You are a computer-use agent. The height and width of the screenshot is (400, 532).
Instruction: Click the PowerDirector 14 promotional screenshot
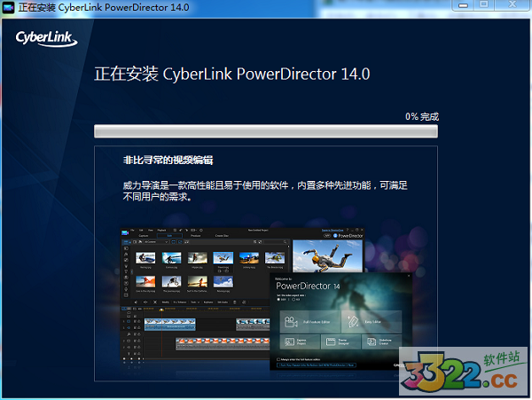(x=266, y=300)
